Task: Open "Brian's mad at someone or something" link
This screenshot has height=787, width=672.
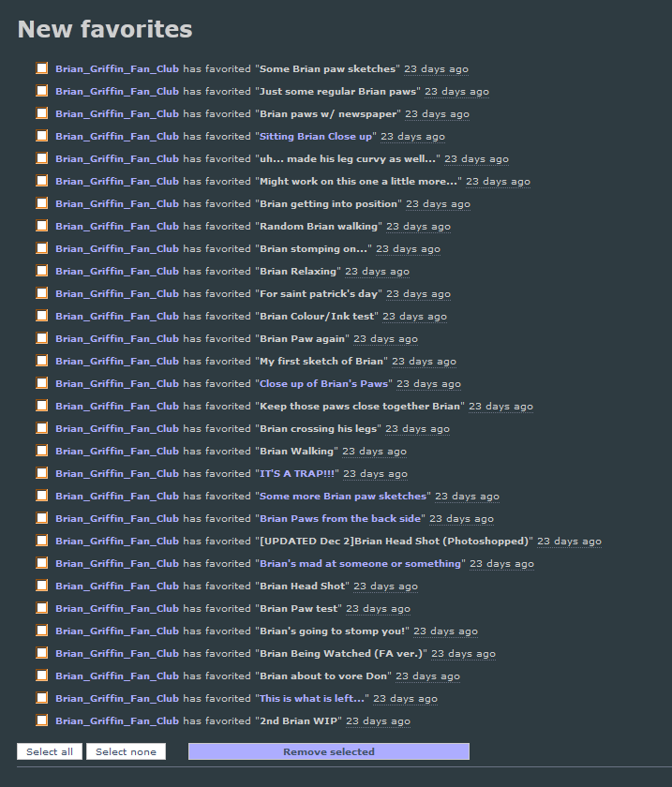Action: point(360,564)
